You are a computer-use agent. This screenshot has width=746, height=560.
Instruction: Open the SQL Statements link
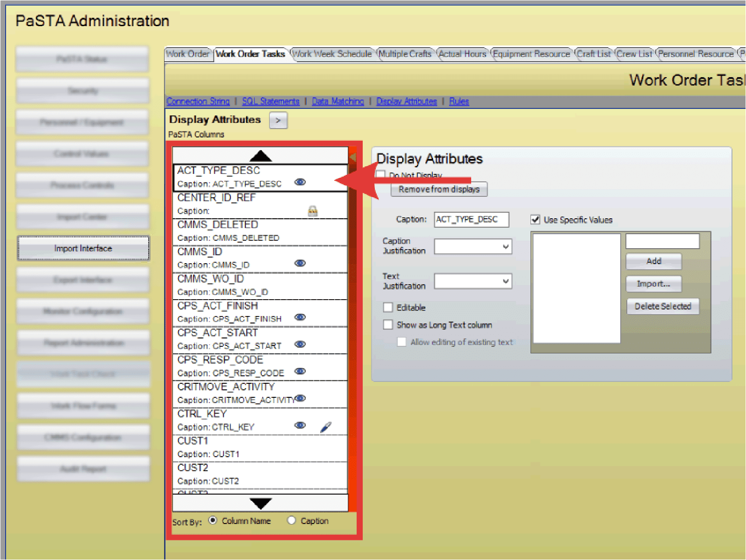(x=271, y=101)
